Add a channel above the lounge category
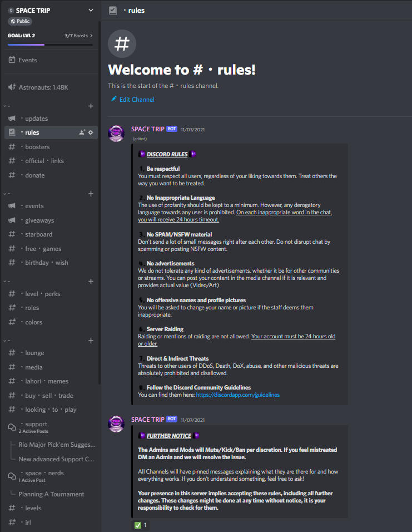This screenshot has width=412, height=532. [91, 341]
